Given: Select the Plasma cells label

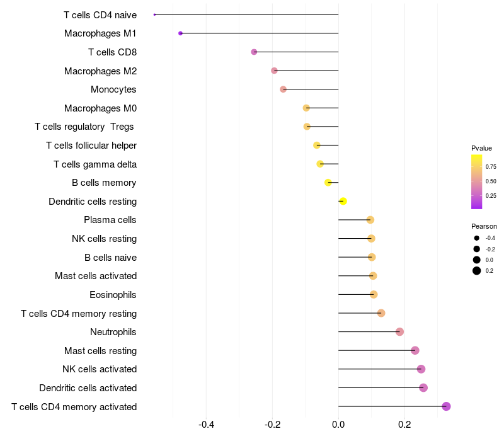Looking at the screenshot, I should click(110, 220).
